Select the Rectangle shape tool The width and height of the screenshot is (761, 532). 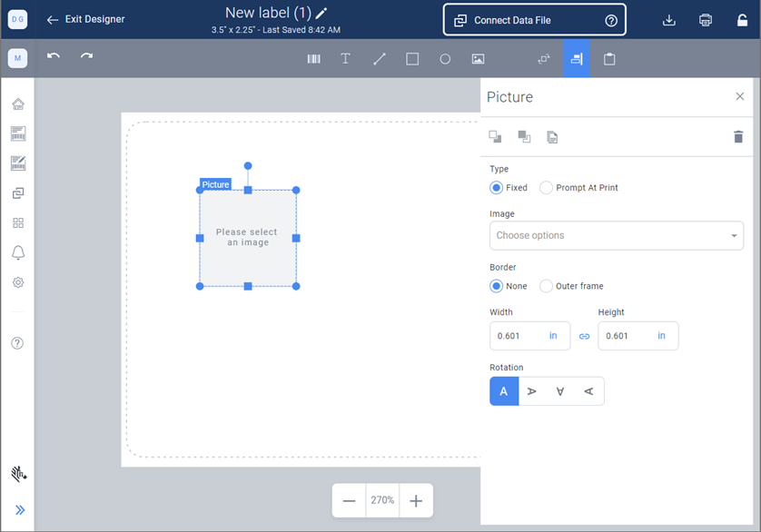tap(412, 59)
